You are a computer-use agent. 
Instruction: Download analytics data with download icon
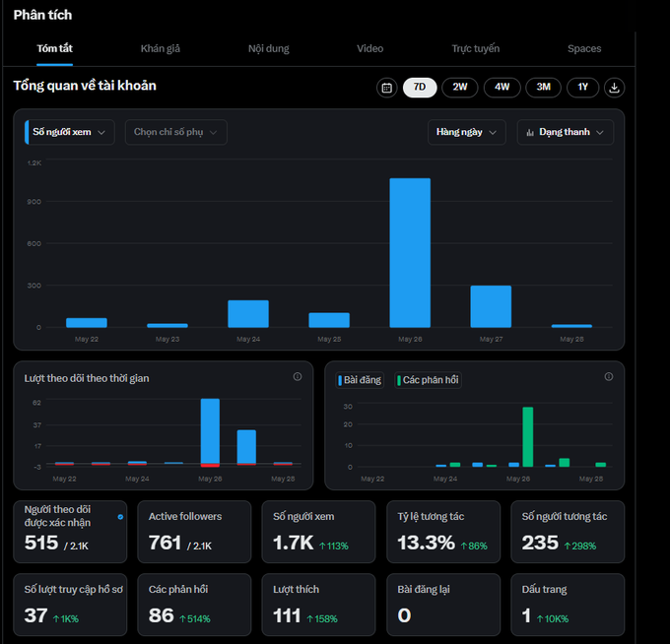tap(614, 88)
